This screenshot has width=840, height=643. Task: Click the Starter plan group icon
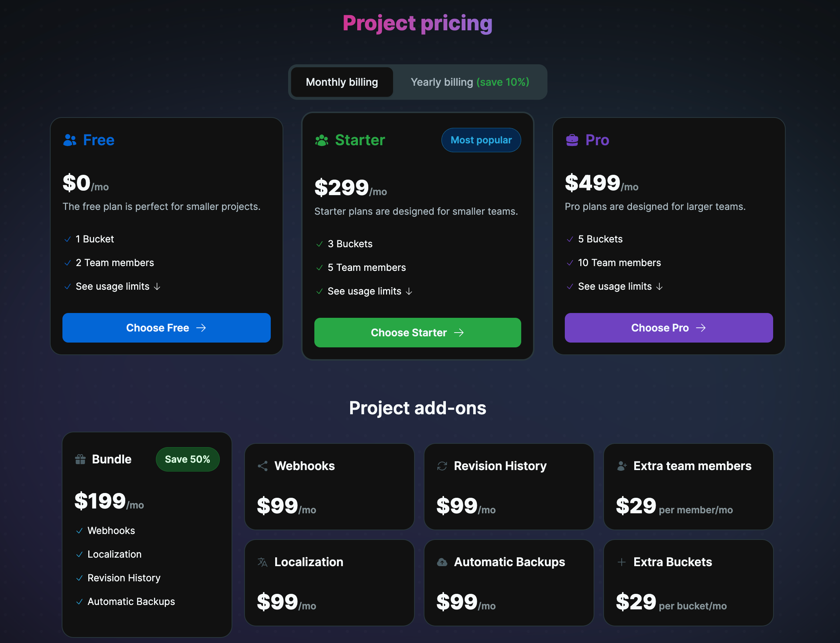[322, 140]
